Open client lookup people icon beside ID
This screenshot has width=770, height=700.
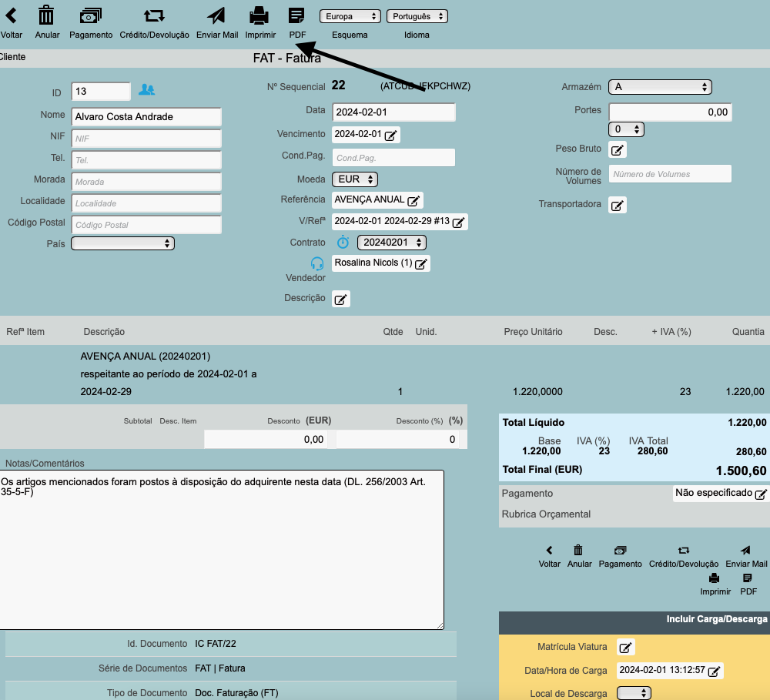pos(146,90)
